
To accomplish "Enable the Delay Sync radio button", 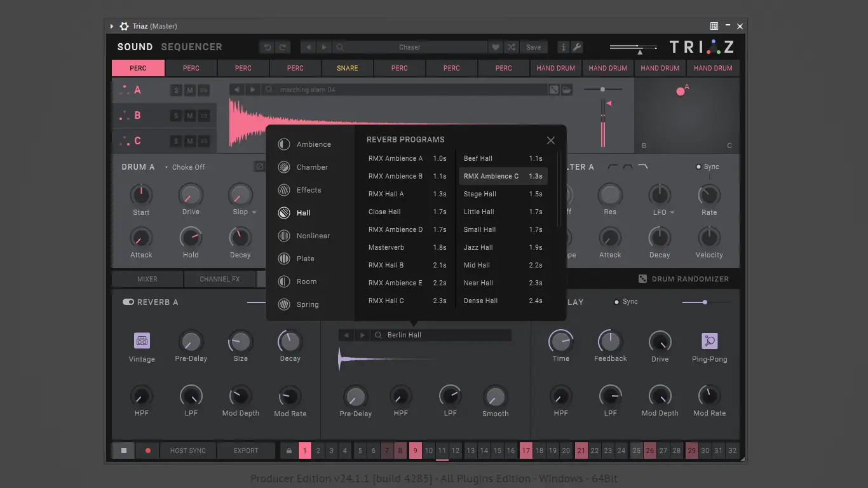I will pos(616,302).
